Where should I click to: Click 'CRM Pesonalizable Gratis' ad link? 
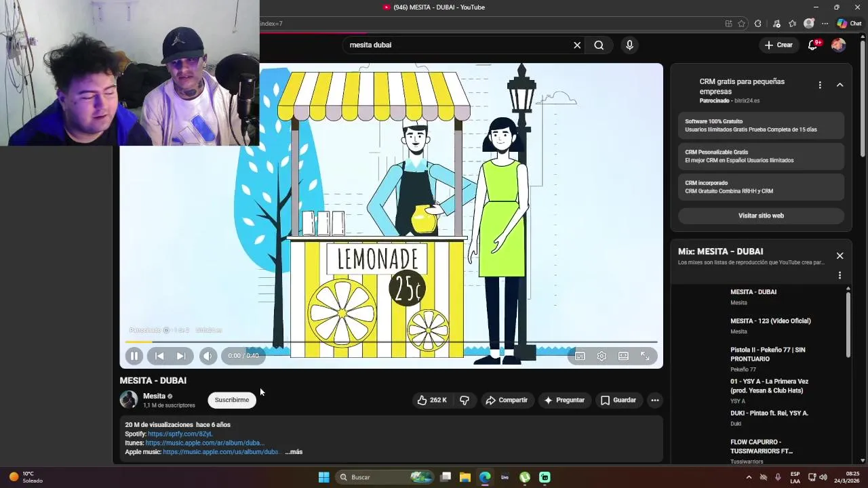coord(761,156)
